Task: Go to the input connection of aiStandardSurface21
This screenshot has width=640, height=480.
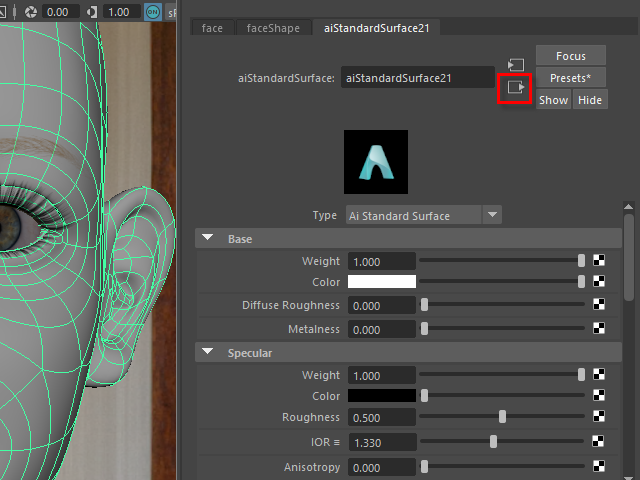Action: (x=516, y=65)
